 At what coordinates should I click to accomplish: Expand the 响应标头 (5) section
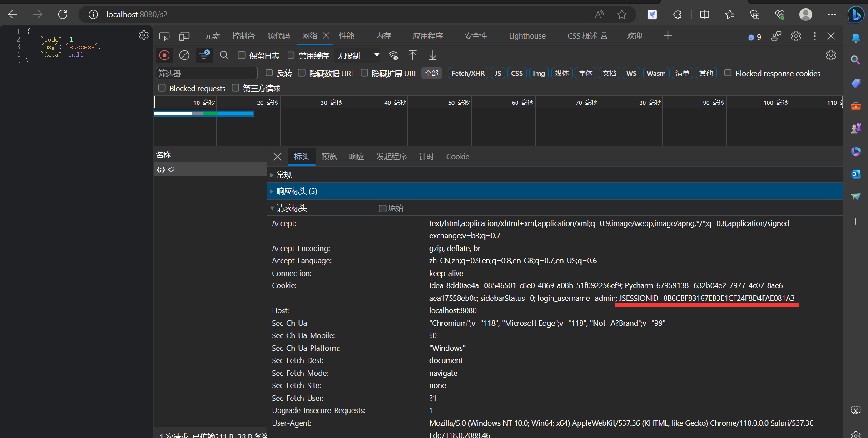(297, 191)
